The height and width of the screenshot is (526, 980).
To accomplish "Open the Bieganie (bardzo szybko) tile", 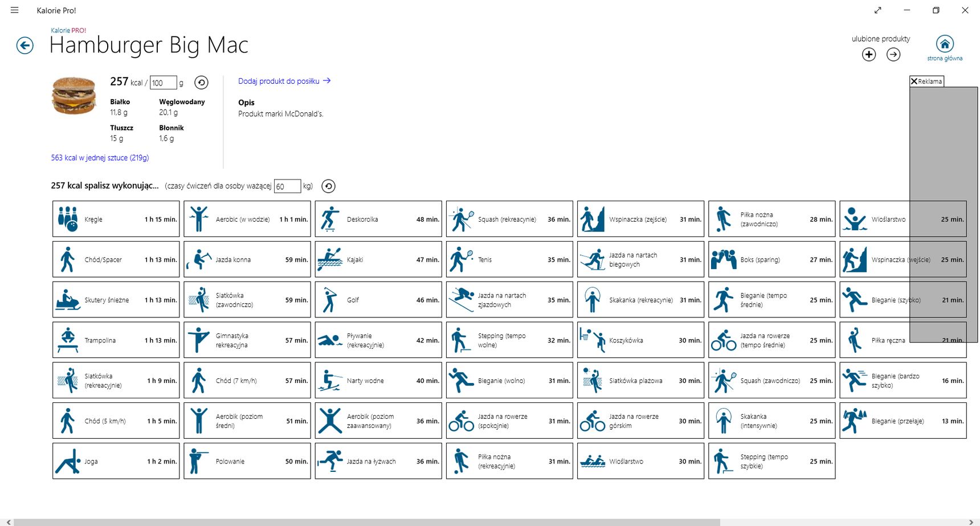I will [903, 381].
